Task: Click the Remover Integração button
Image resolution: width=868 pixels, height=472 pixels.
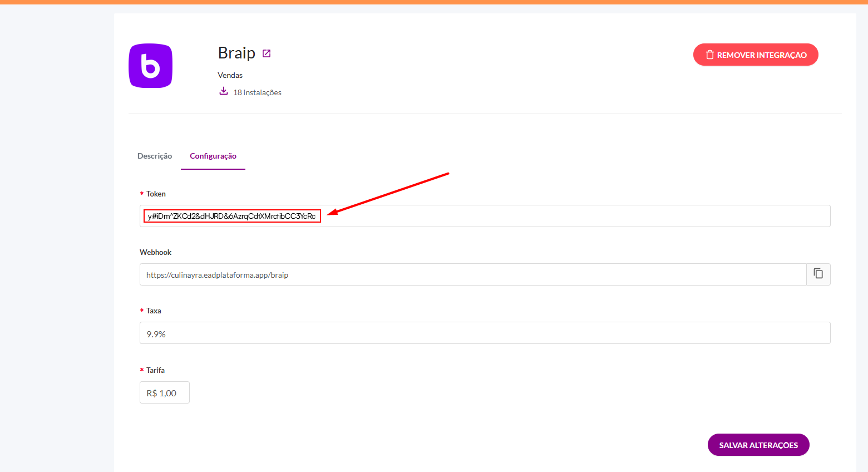Action: [x=756, y=55]
